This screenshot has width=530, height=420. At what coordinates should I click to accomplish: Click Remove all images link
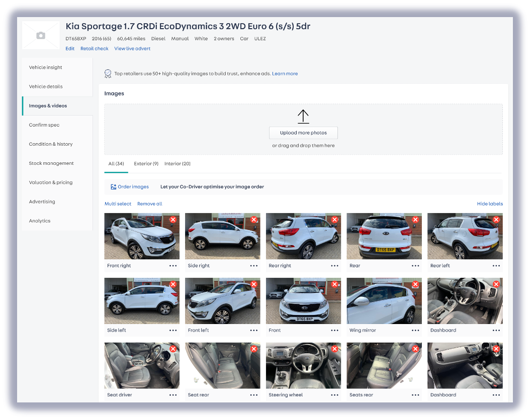pyautogui.click(x=150, y=203)
